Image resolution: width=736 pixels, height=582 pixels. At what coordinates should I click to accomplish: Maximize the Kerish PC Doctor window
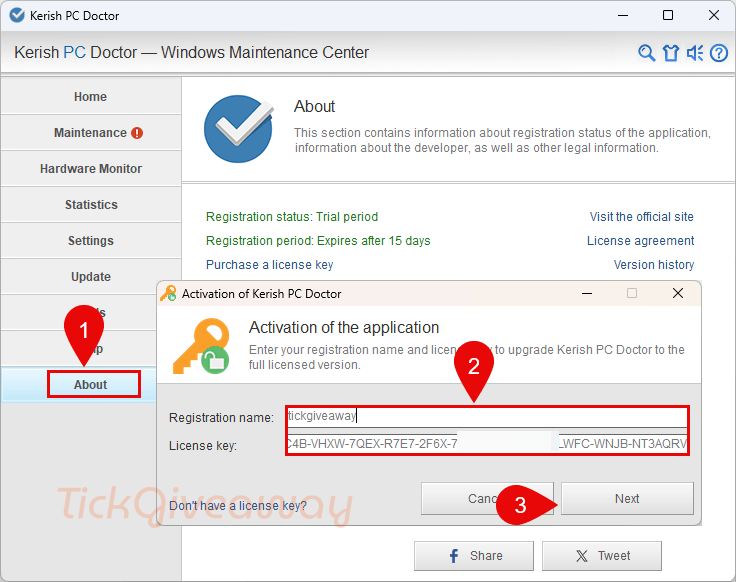667,15
